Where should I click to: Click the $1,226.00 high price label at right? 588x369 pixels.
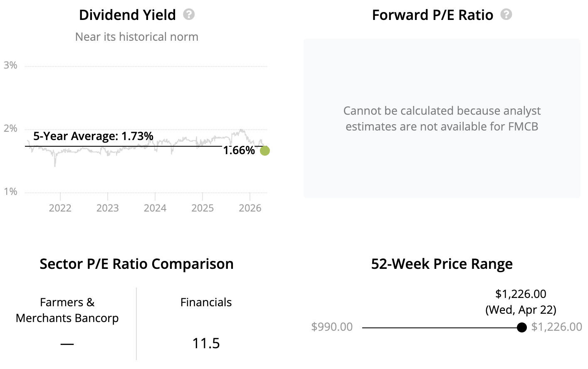pyautogui.click(x=556, y=327)
